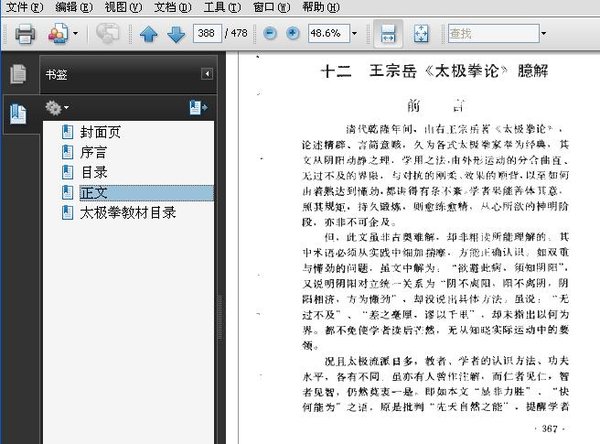Go to next page with down arrow
Image resolution: width=600 pixels, height=444 pixels.
tap(176, 34)
